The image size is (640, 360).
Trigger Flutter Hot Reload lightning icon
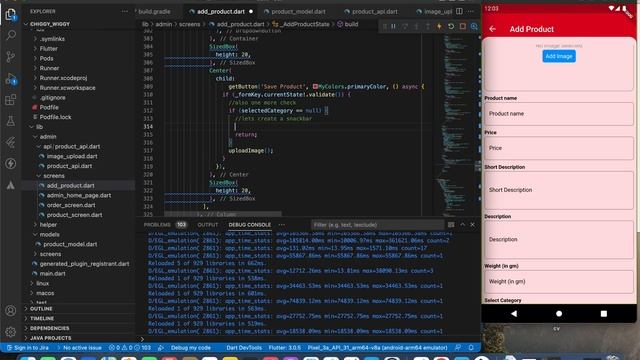point(439,26)
